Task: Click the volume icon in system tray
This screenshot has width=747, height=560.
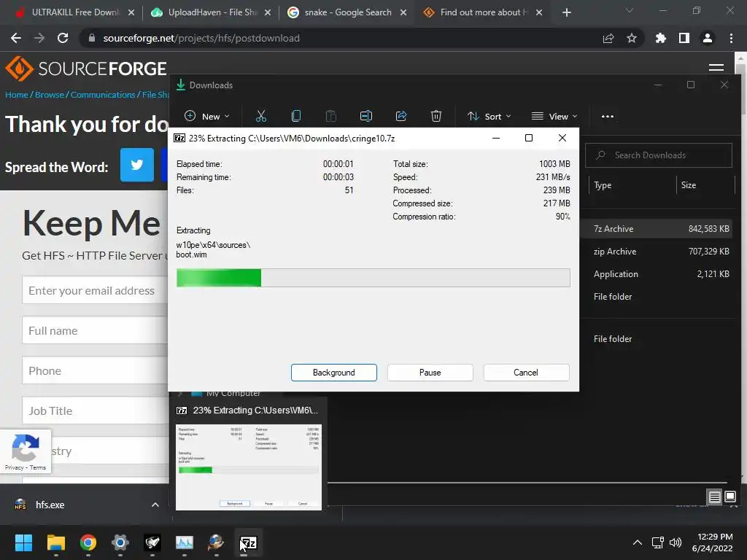Action: pos(675,542)
